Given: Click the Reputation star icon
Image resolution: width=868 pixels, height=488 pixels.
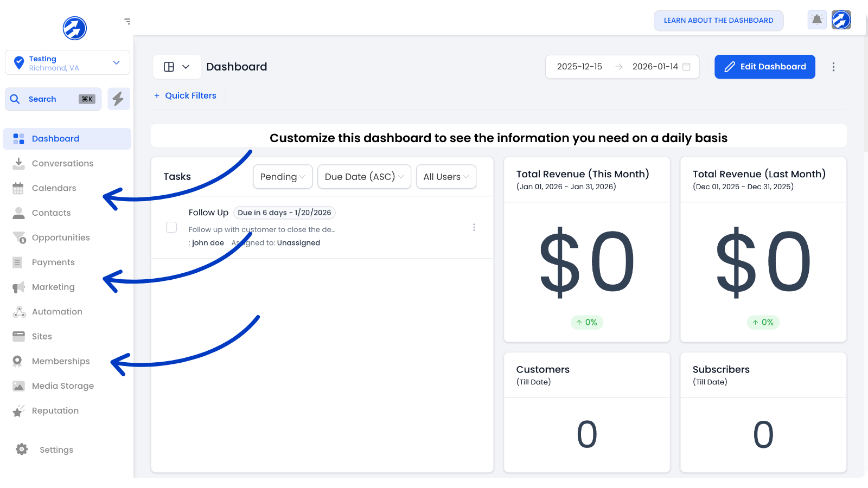Looking at the screenshot, I should pos(18,411).
